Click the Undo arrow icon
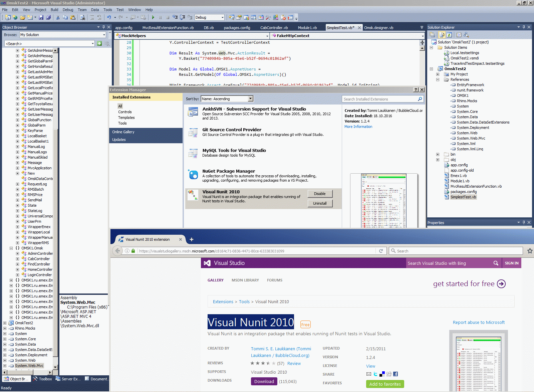Viewport: 534px width, 392px height. tap(109, 17)
